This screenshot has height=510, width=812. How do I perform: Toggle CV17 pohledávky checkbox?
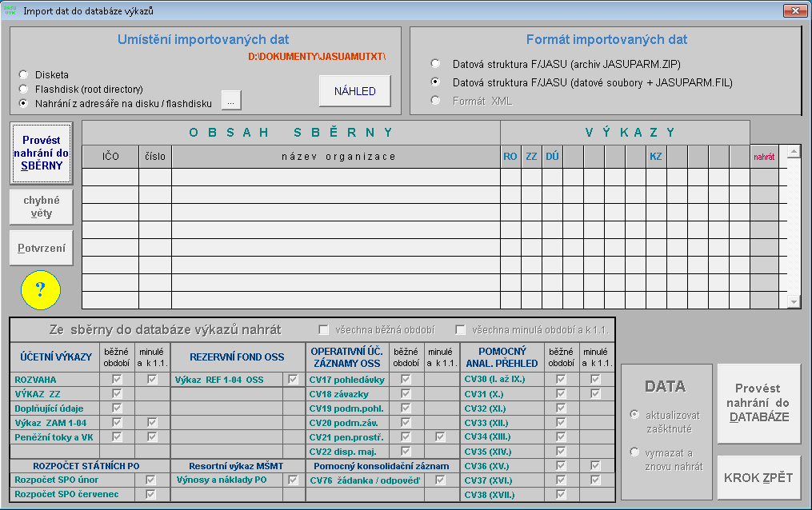pos(406,379)
